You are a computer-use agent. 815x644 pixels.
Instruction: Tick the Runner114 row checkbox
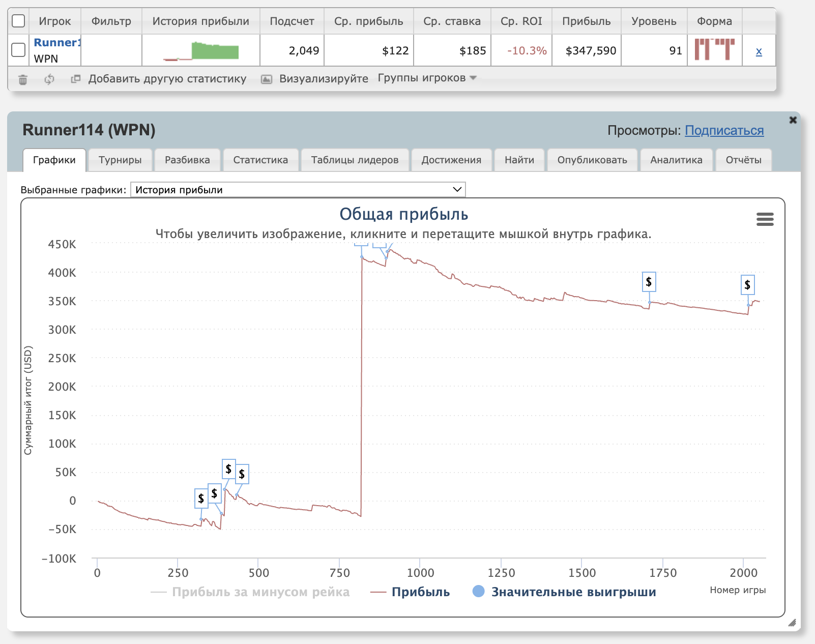pos(18,50)
